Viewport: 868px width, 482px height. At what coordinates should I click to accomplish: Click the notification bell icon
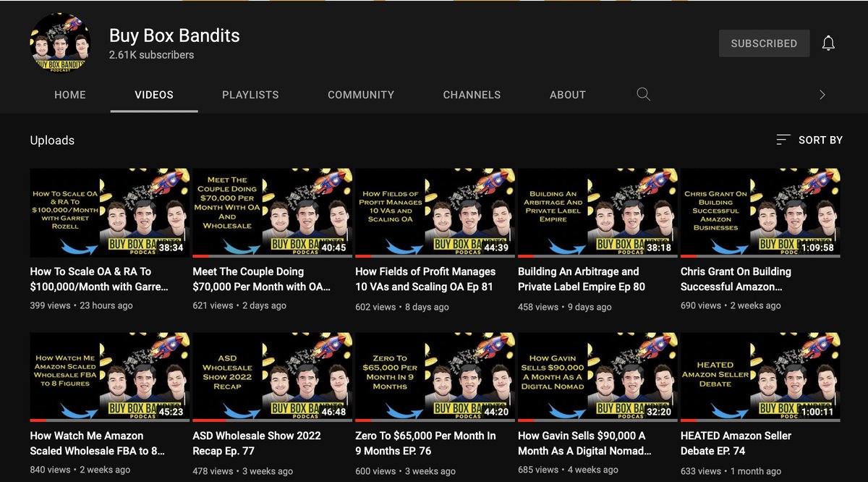[x=829, y=43]
